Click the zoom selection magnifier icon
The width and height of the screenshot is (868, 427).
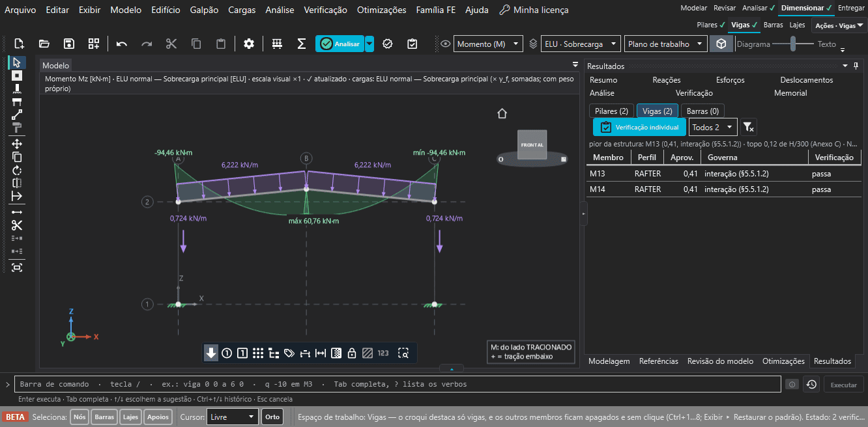pos(404,353)
